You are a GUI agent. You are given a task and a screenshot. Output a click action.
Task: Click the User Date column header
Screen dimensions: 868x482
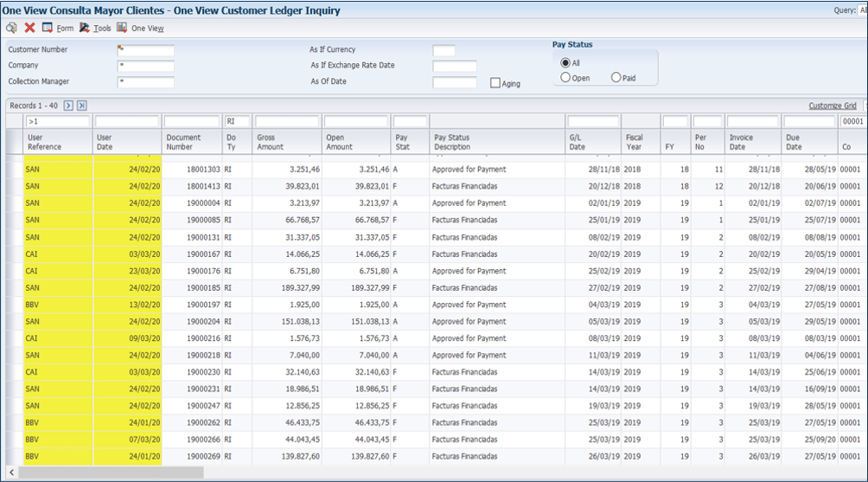click(127, 142)
